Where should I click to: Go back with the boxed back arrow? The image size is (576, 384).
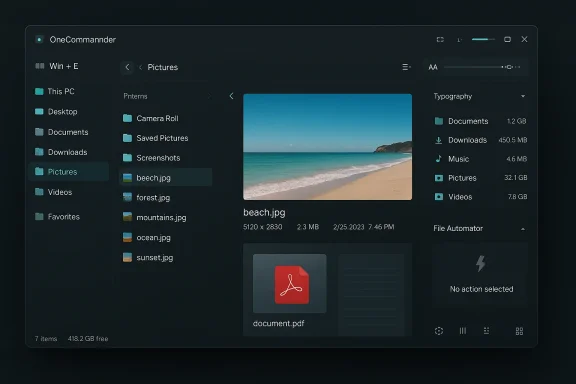pyautogui.click(x=127, y=67)
